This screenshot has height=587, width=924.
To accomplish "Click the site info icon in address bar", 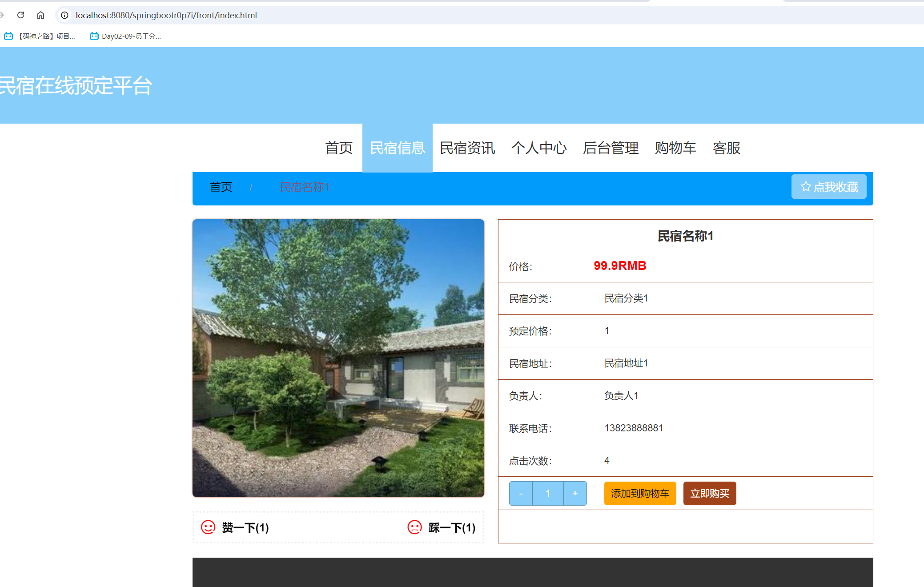I will point(64,15).
